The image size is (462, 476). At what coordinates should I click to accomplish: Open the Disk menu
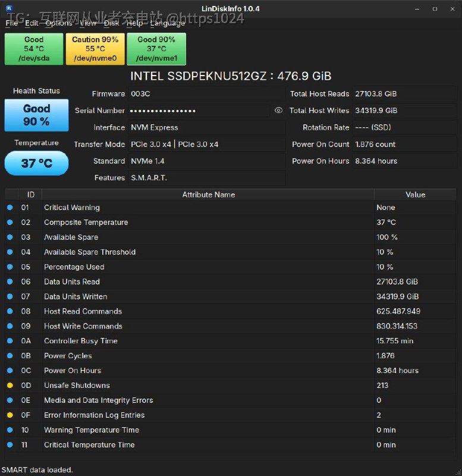click(111, 23)
